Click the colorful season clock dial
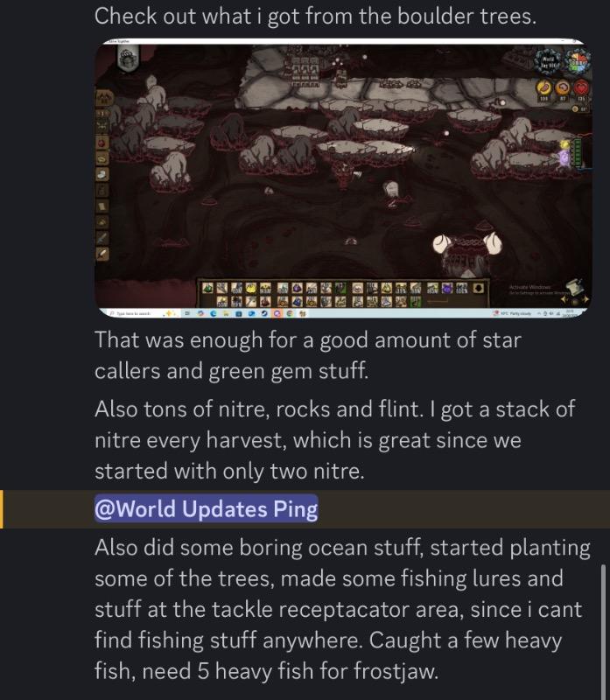Viewport: 610px width, 700px height. click(578, 61)
